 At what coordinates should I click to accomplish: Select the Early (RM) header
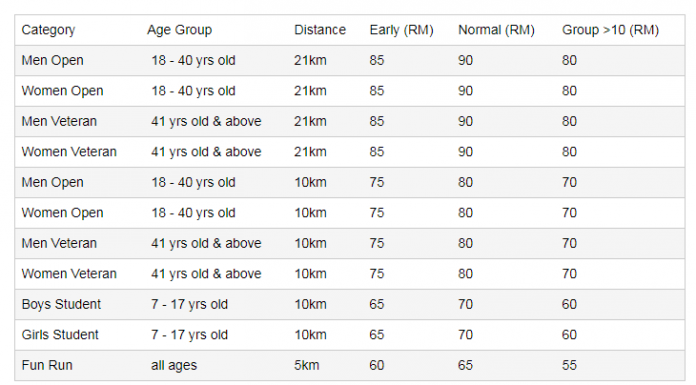click(x=401, y=30)
